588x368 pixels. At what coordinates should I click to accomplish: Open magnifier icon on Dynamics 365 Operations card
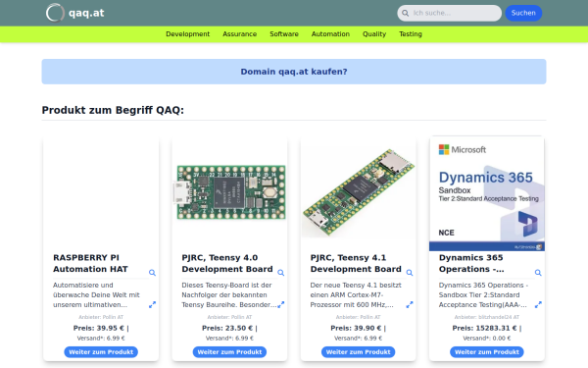pos(538,273)
